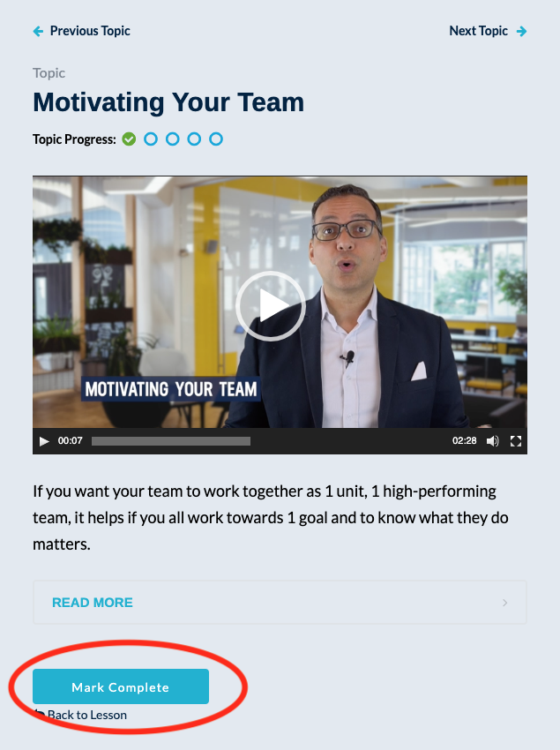Click the chevron at READ MORE's right edge
560x750 pixels.
coord(505,603)
